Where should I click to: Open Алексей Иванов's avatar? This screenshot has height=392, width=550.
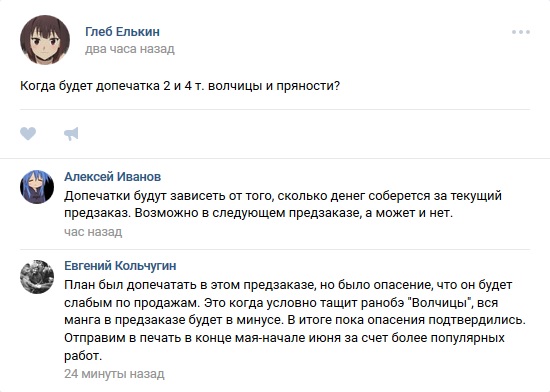point(37,187)
